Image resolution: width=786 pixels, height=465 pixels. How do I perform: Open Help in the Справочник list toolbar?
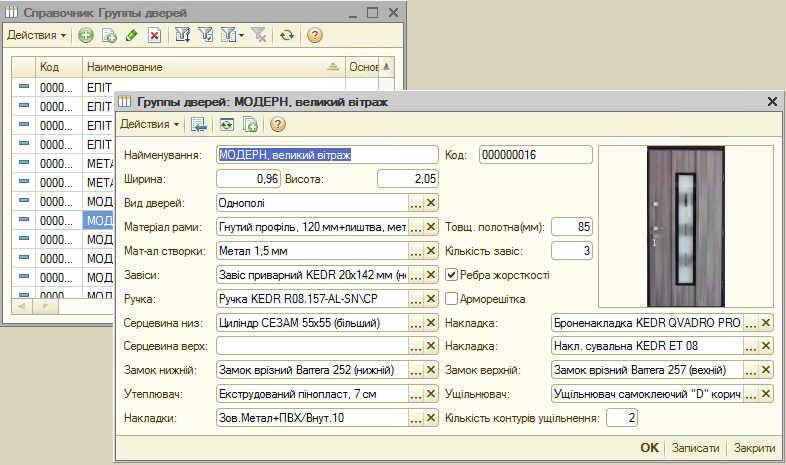[x=315, y=35]
